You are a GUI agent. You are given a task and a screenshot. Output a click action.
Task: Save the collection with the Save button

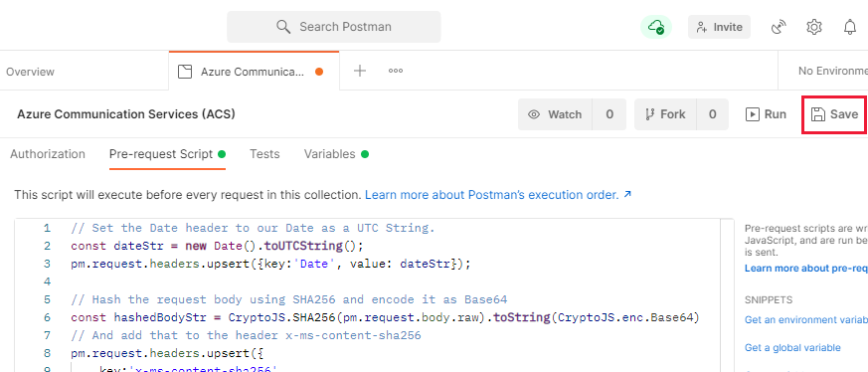(834, 114)
